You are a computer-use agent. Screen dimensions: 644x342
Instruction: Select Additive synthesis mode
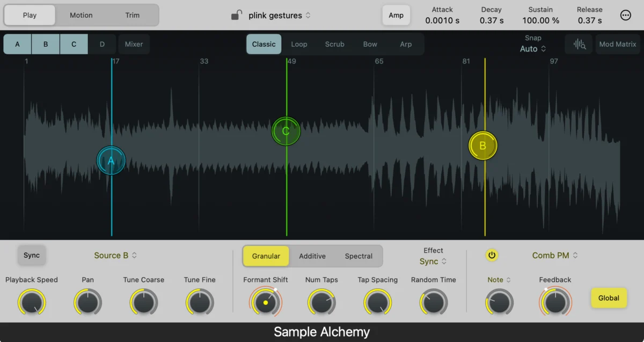pyautogui.click(x=312, y=256)
